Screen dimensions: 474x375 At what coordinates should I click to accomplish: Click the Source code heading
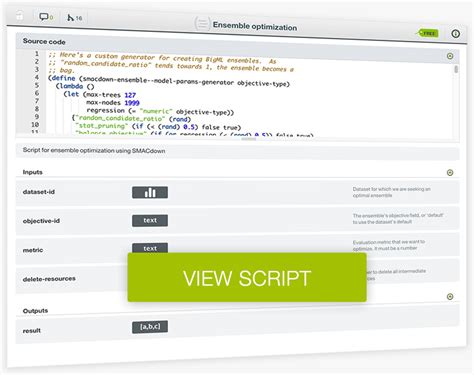pyautogui.click(x=44, y=42)
